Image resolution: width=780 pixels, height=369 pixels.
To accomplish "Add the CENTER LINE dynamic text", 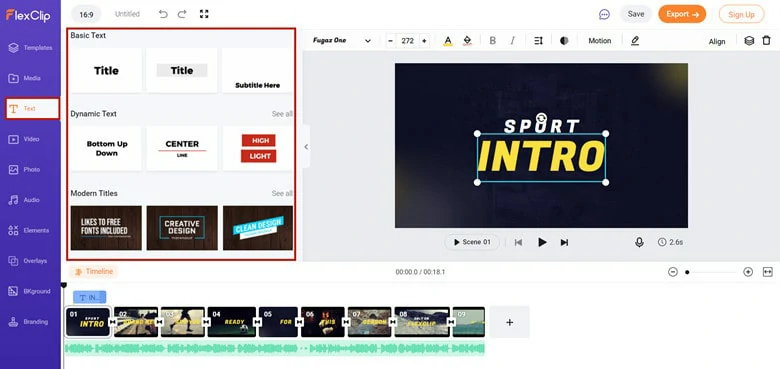I will pos(182,149).
